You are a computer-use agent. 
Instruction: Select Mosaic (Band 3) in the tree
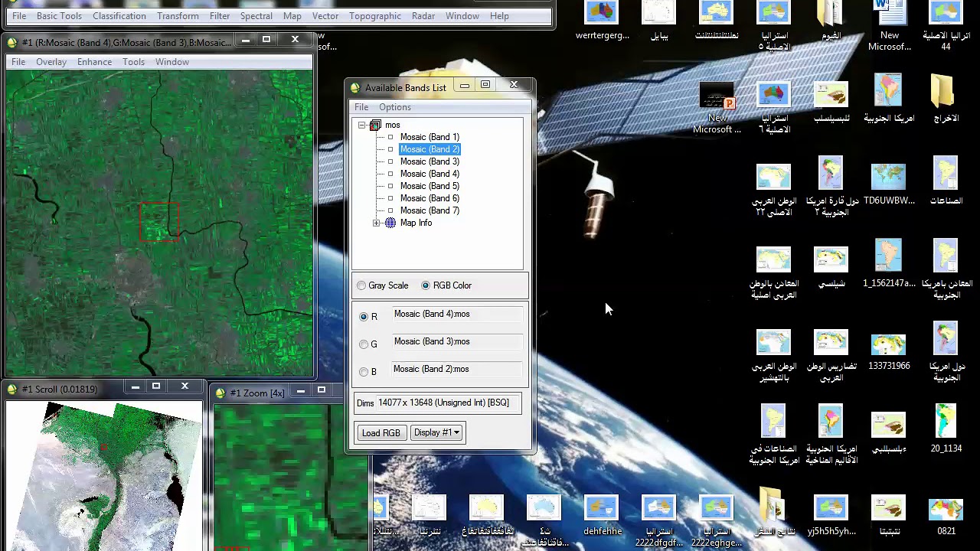pos(430,161)
